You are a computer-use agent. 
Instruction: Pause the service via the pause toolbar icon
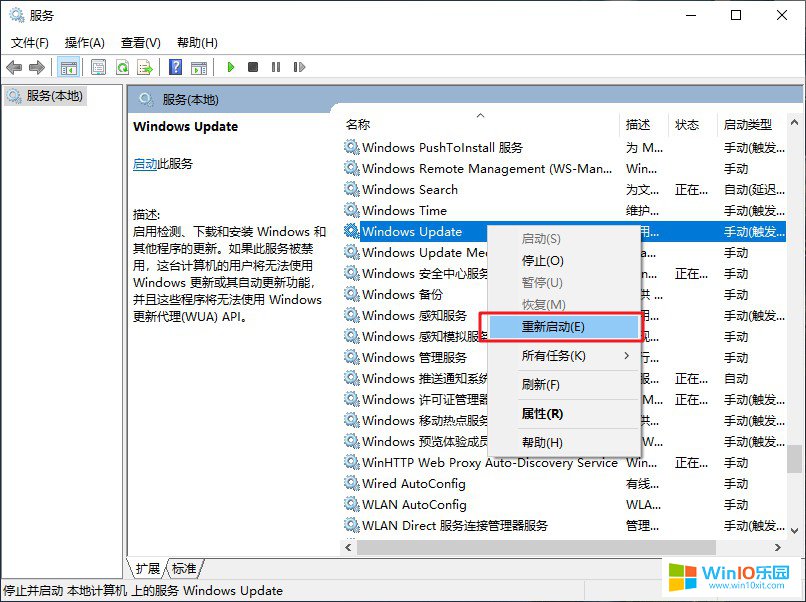[x=276, y=67]
